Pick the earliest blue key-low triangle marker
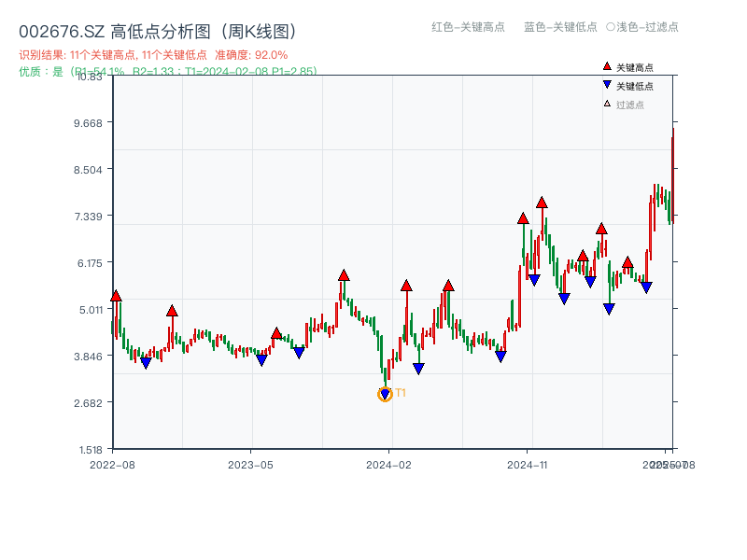 146,363
